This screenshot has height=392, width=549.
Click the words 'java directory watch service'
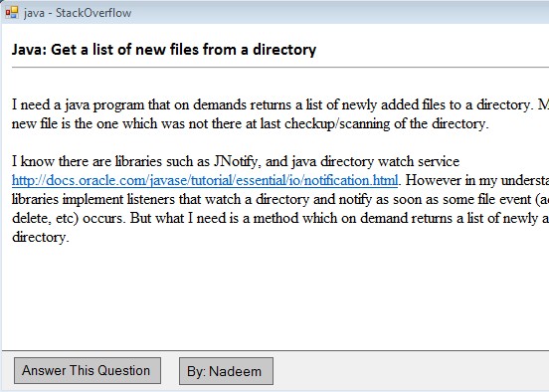(375, 161)
